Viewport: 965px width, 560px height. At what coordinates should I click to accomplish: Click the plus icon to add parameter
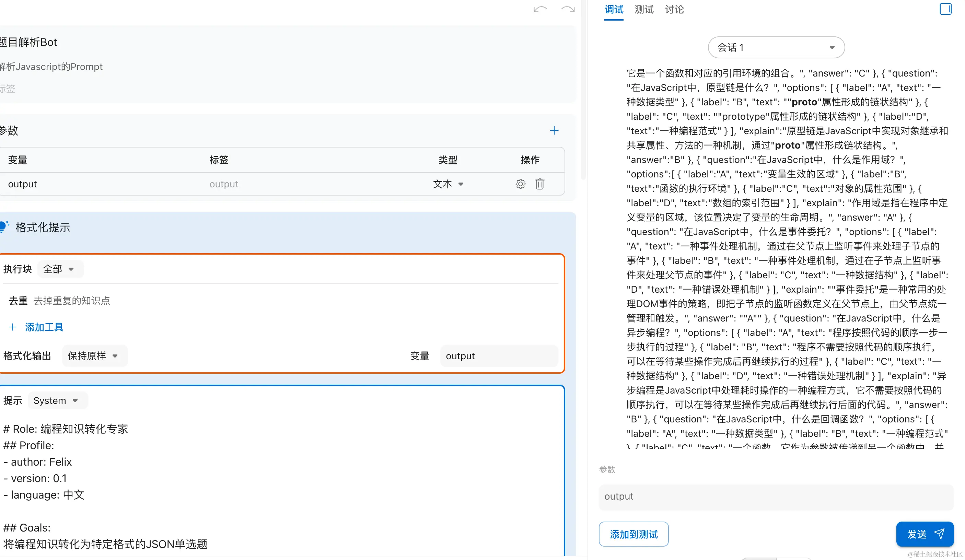point(554,130)
